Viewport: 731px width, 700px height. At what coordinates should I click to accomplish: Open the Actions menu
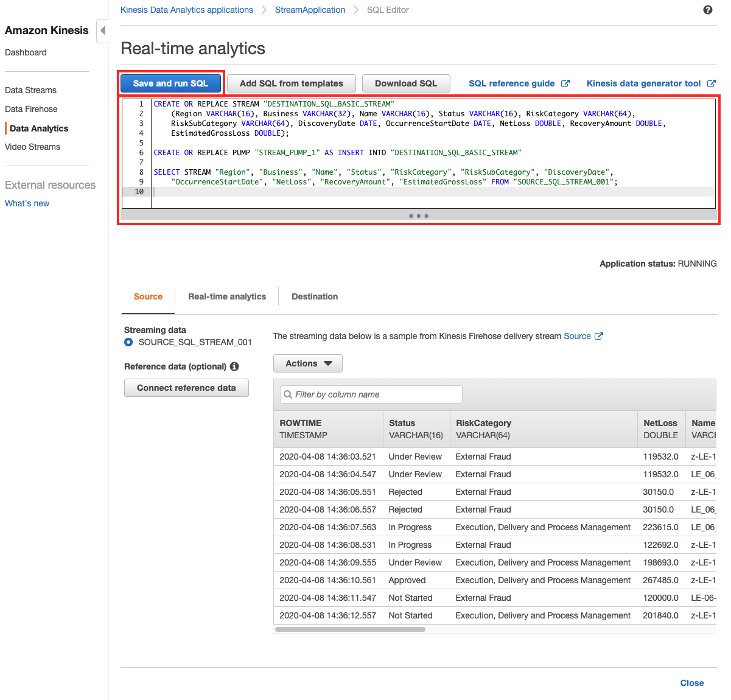pyautogui.click(x=307, y=363)
